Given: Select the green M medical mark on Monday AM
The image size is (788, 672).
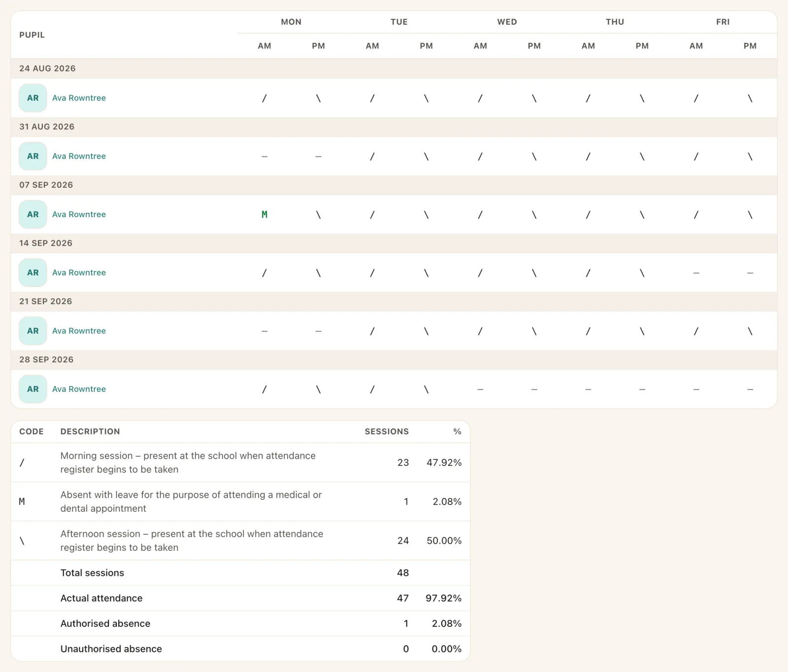Looking at the screenshot, I should (264, 215).
